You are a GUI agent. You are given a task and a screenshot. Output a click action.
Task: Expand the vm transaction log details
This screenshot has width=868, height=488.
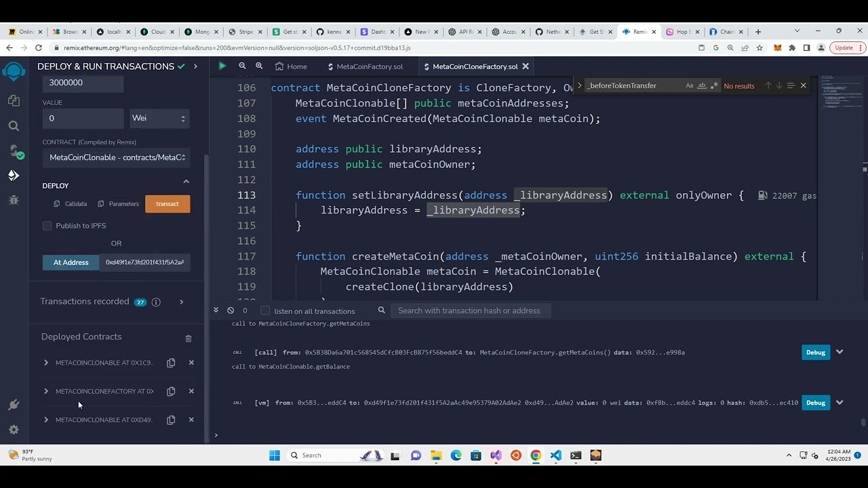(840, 403)
